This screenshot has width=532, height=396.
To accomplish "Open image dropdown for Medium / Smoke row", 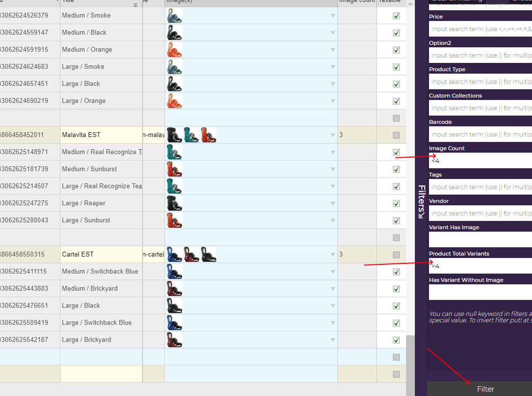I will 333,16.
